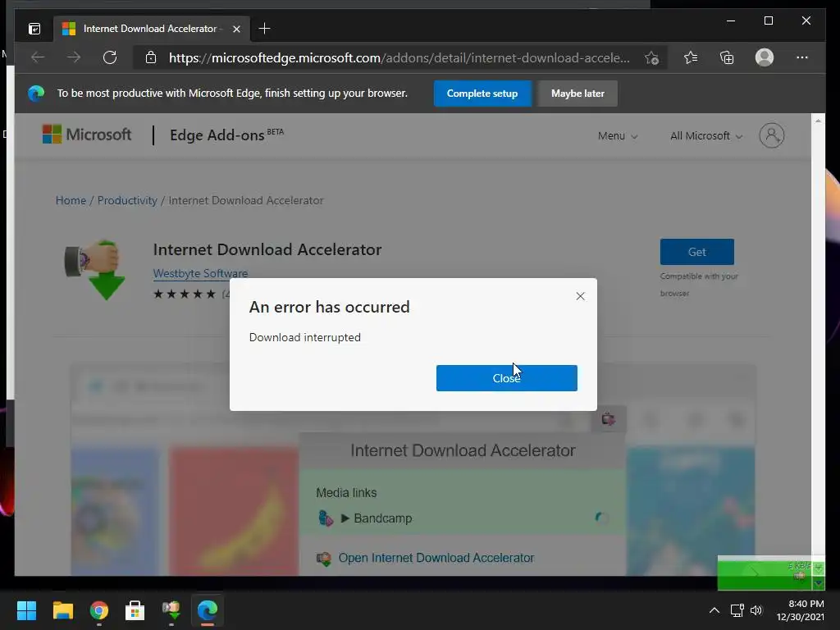Open the Edge profile avatar icon
840x630 pixels.
tap(764, 57)
